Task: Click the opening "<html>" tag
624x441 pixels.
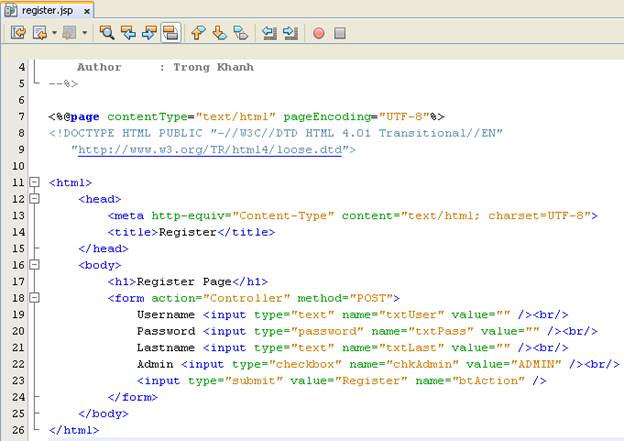Action: pos(70,183)
